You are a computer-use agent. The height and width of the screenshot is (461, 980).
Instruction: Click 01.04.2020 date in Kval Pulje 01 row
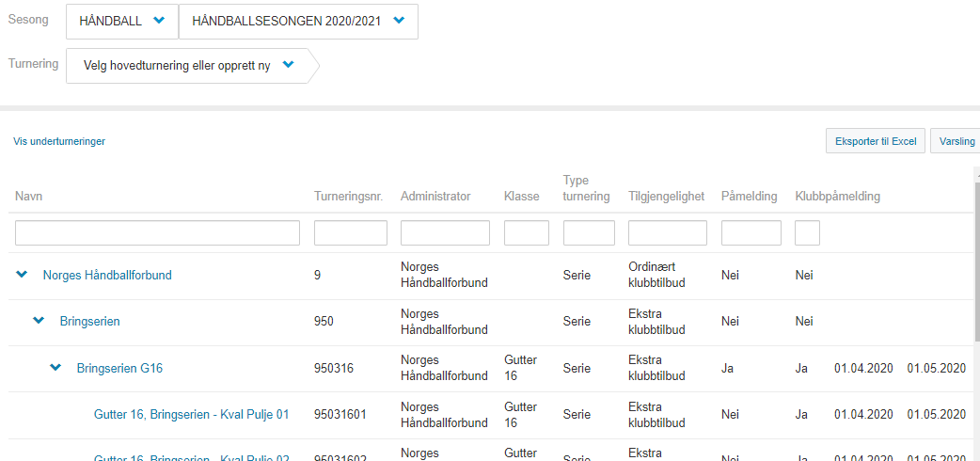863,414
